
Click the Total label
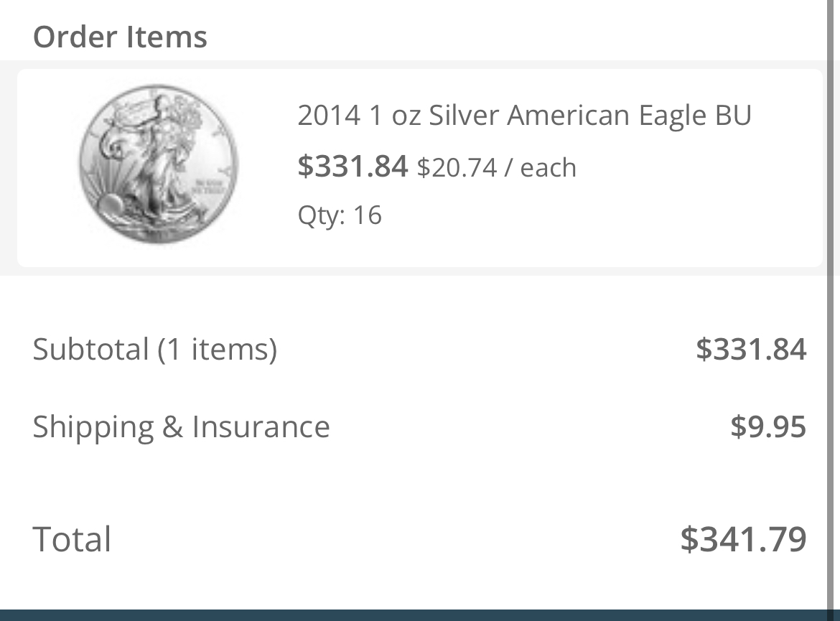[72, 539]
